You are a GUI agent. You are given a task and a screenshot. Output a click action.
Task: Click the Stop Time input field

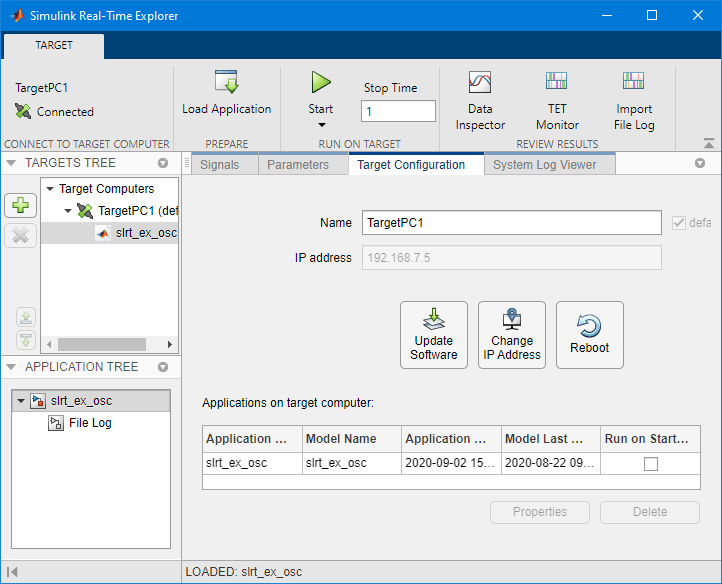point(398,111)
